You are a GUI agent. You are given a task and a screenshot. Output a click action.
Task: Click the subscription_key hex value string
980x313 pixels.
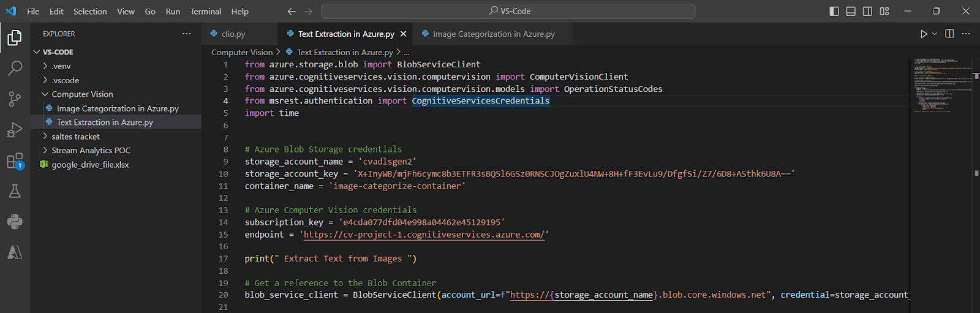click(421, 222)
